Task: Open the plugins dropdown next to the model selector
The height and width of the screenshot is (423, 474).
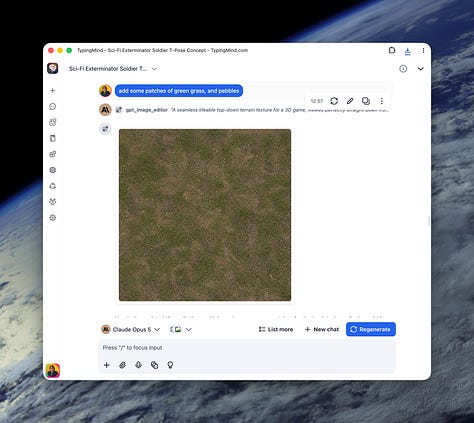Action: tap(180, 329)
